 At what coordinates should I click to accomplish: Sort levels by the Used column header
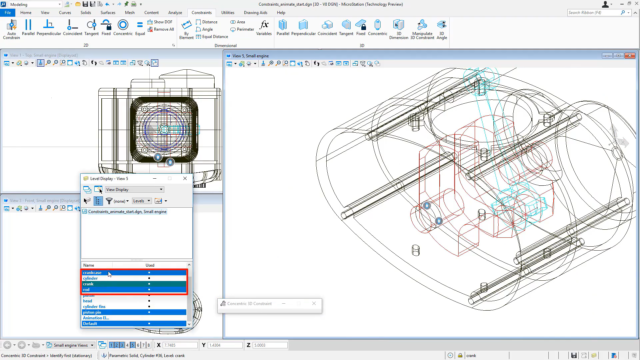pyautogui.click(x=149, y=265)
